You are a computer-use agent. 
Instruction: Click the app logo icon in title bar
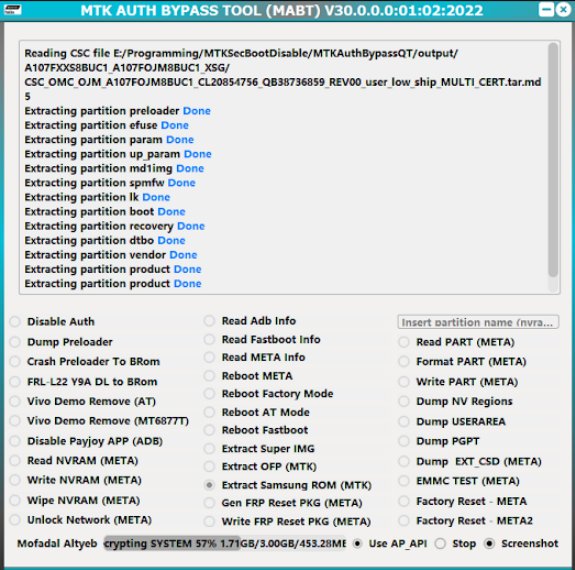coord(12,10)
